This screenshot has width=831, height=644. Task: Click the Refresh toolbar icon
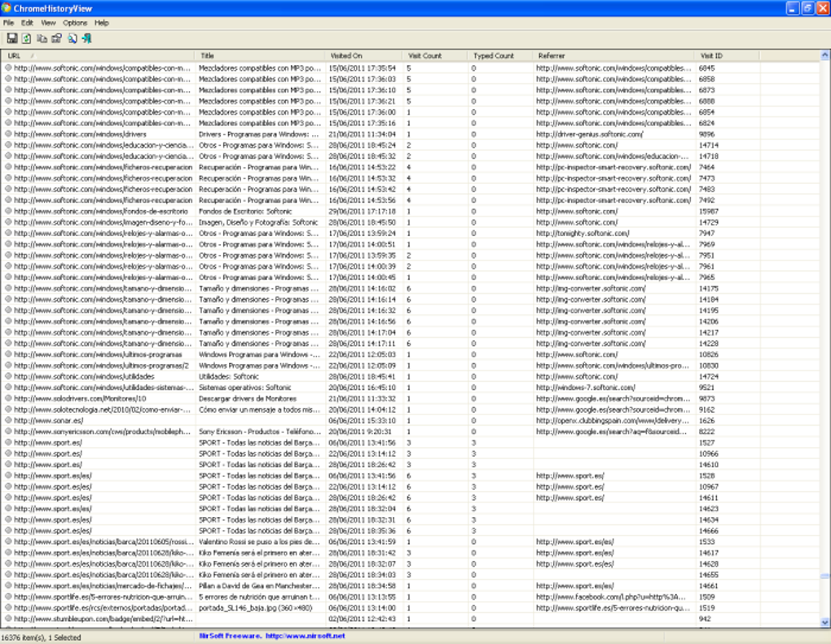click(27, 38)
